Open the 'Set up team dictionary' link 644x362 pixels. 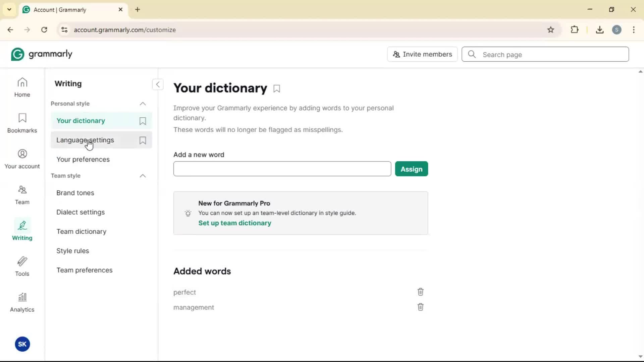coord(234,223)
